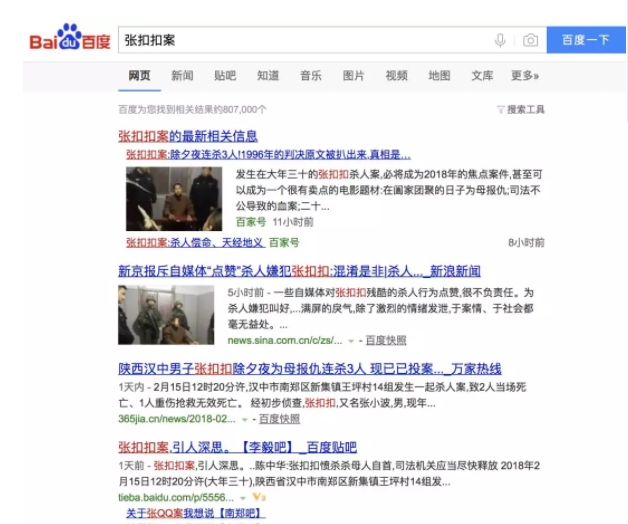
Task: Click the V3 credibility badge on tieba result
Action: tap(258, 496)
